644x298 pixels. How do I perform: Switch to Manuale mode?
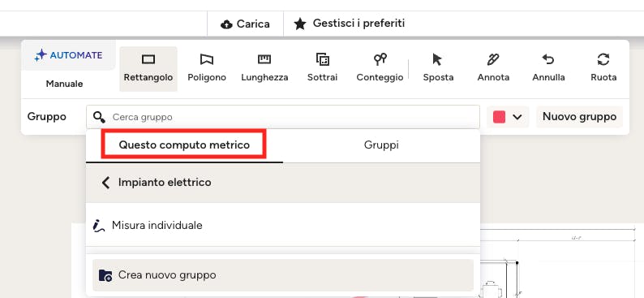pyautogui.click(x=65, y=84)
